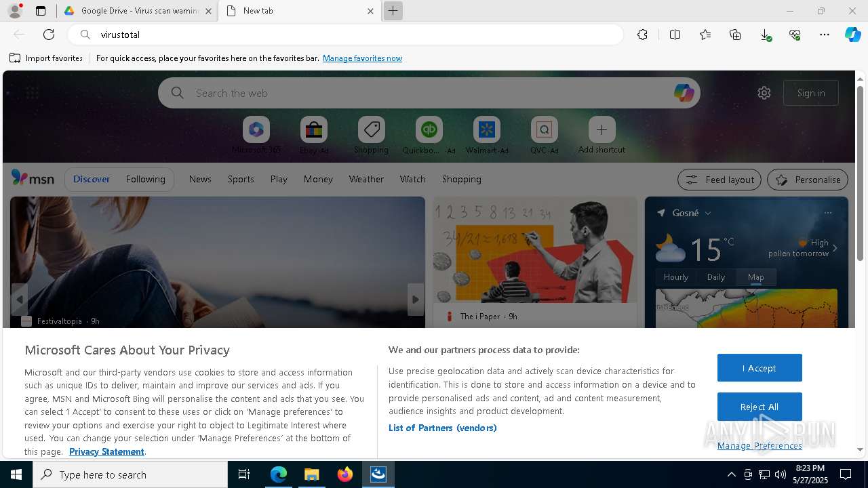
Task: Open weather card more options ellipsis
Action: tap(827, 213)
